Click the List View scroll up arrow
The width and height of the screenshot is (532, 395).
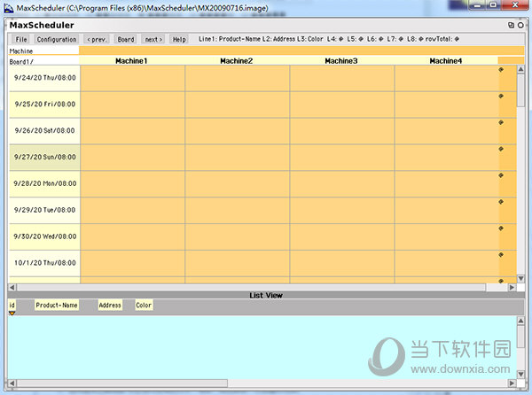coord(520,321)
